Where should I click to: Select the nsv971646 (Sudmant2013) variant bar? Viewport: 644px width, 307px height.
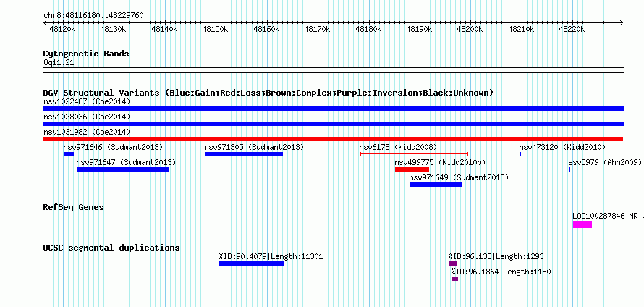point(69,154)
